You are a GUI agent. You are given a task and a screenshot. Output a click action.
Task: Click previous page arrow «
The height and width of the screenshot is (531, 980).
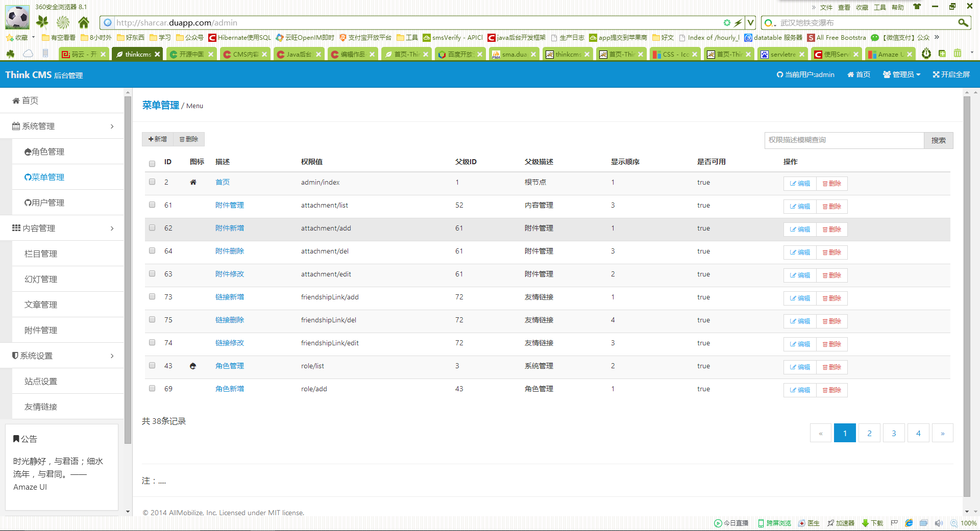pos(821,433)
